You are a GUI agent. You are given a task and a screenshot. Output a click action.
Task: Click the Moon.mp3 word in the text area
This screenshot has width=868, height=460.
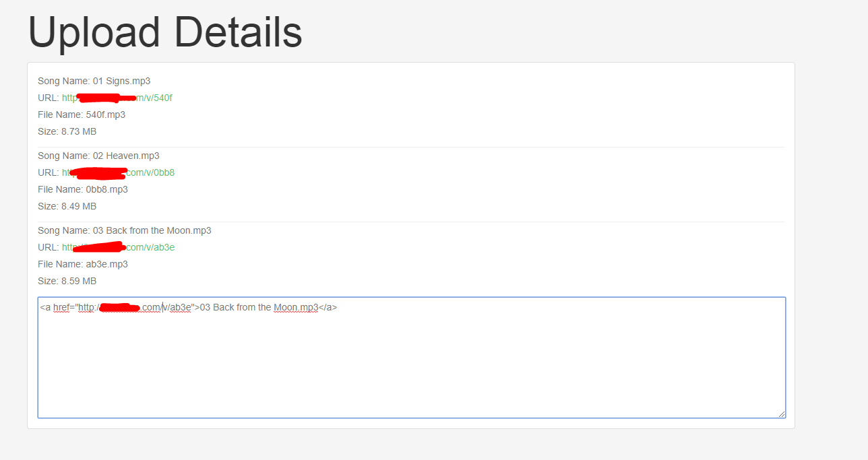click(x=295, y=308)
